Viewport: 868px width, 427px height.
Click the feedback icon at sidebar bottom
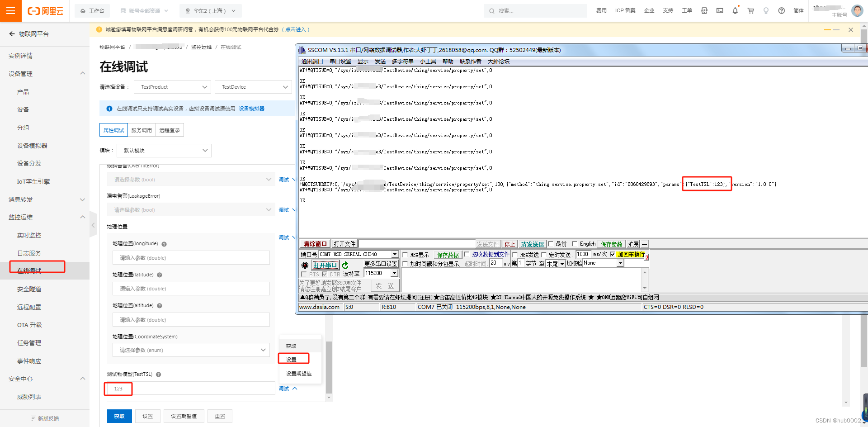33,418
